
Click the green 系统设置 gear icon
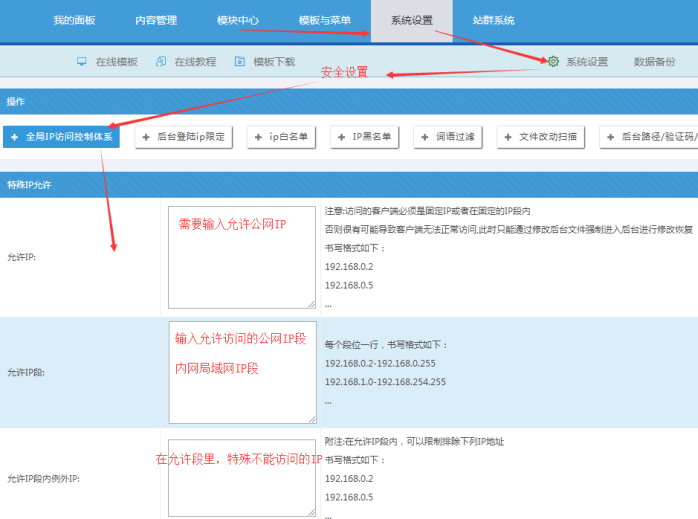pyautogui.click(x=553, y=62)
